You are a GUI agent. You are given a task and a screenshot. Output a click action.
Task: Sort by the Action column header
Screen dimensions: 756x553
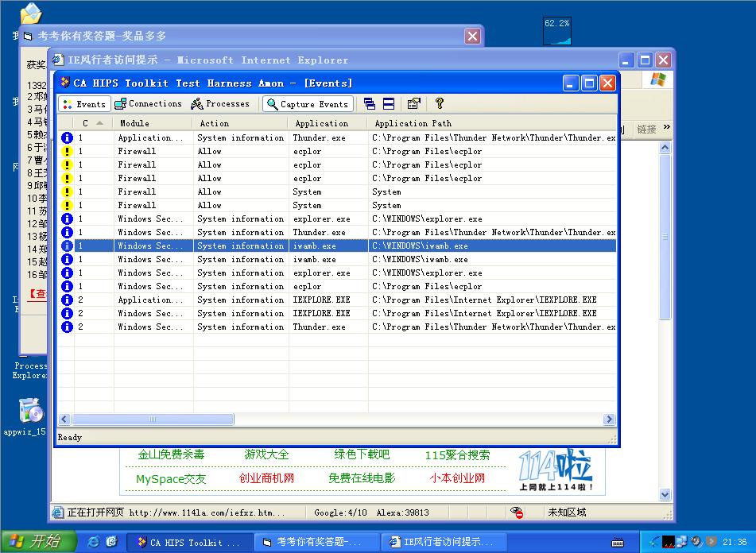(x=241, y=123)
